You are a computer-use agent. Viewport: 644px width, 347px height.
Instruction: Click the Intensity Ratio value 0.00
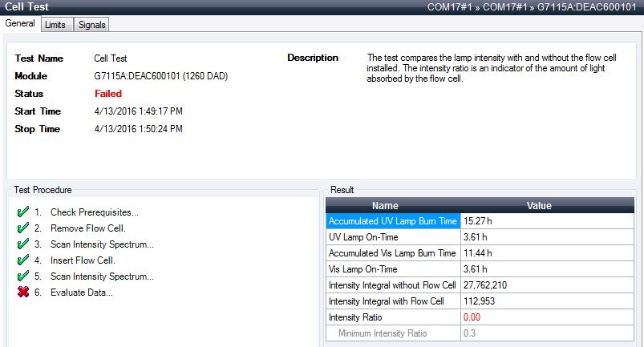(x=473, y=317)
